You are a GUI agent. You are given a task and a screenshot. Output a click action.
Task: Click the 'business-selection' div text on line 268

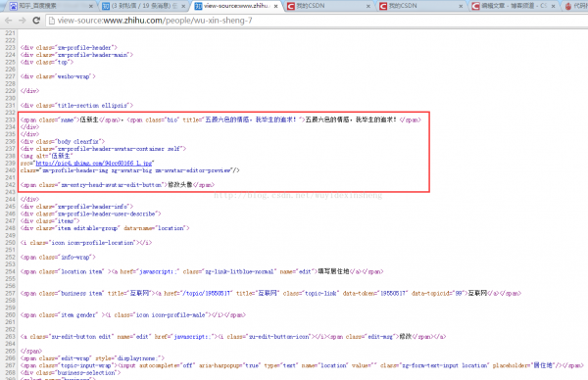point(71,373)
